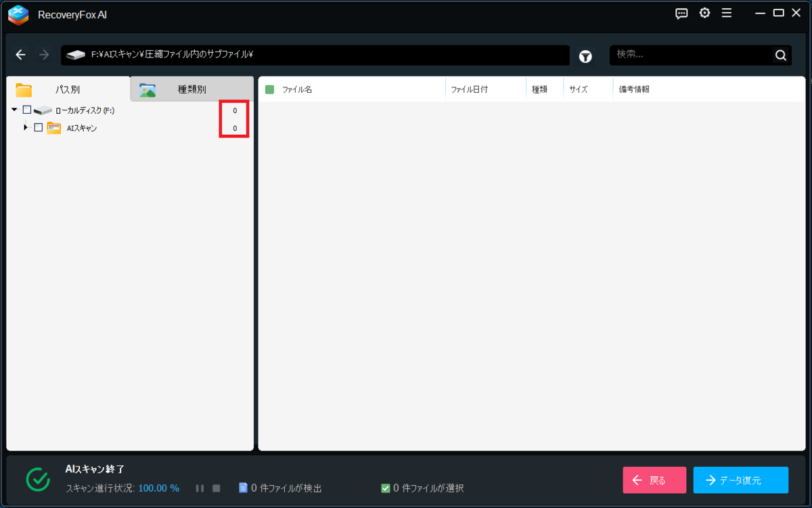812x508 pixels.
Task: Open the hamburger menu in title bar
Action: (x=727, y=13)
